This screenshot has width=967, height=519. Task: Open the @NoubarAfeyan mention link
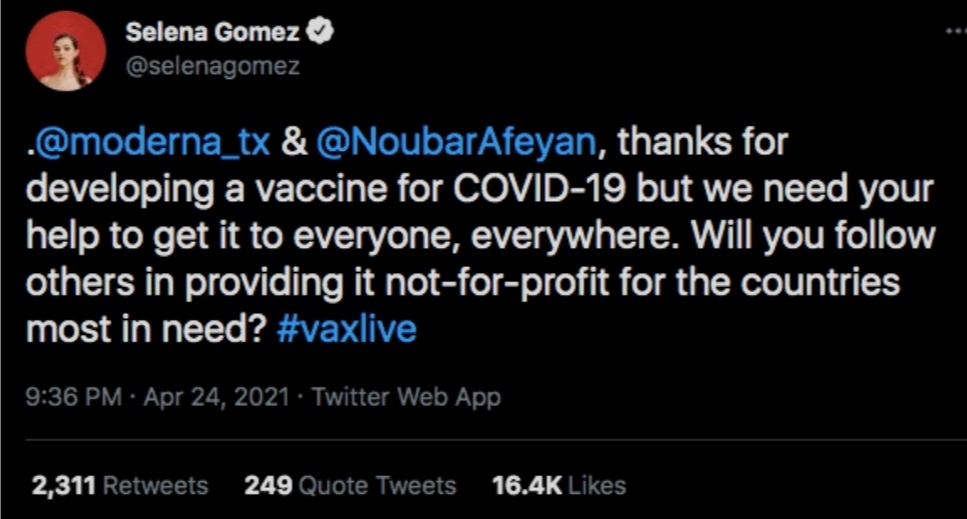point(457,142)
